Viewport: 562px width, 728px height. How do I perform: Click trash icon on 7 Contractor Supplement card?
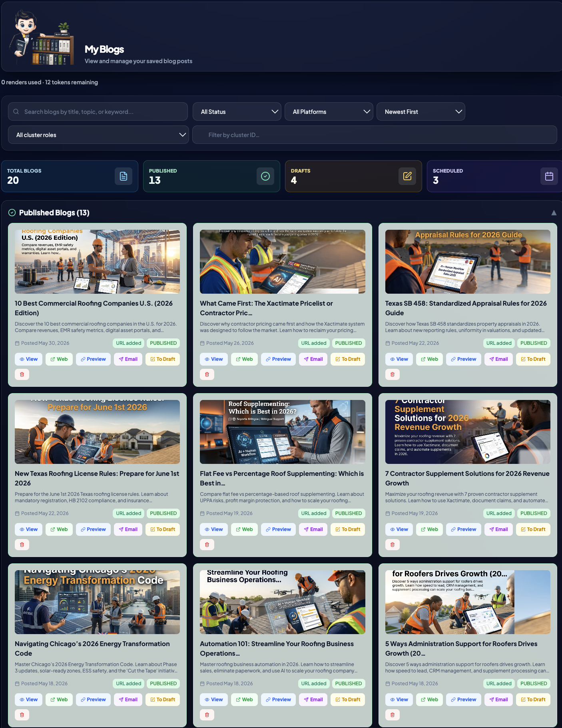point(393,545)
